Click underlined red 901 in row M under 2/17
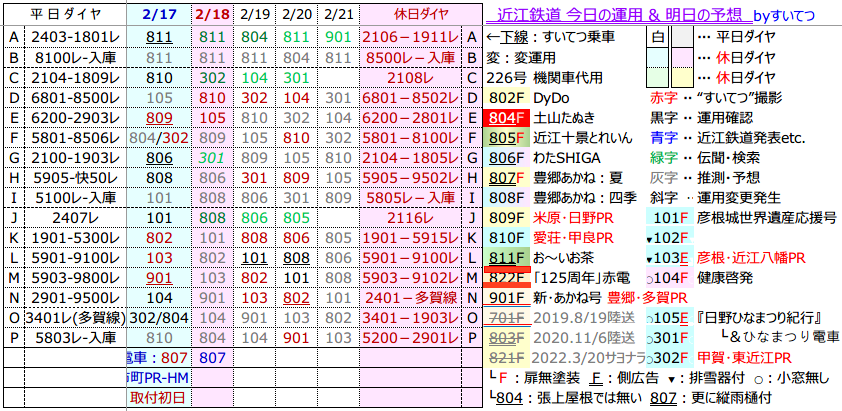 160,278
